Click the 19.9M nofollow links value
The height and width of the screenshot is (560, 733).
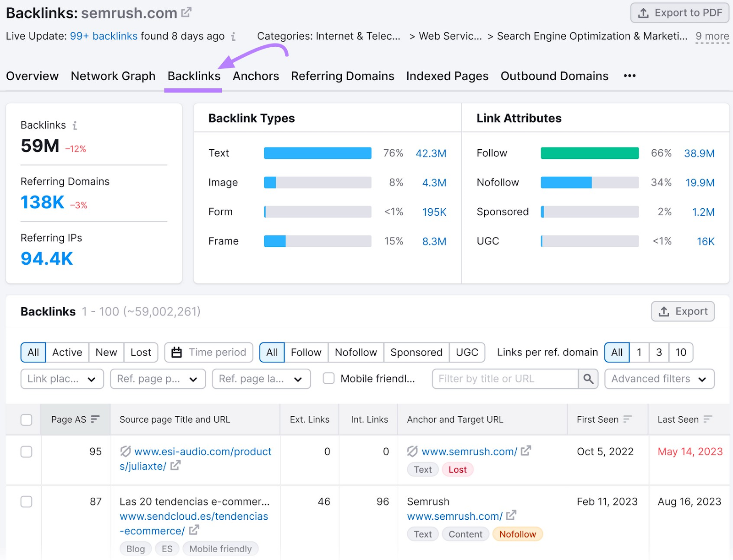[x=700, y=183]
